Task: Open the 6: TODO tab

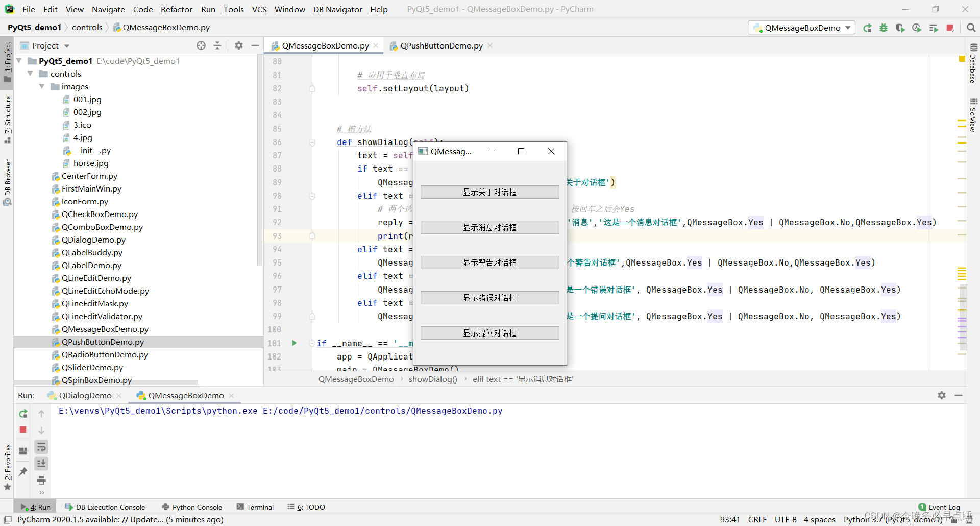Action: tap(306, 507)
